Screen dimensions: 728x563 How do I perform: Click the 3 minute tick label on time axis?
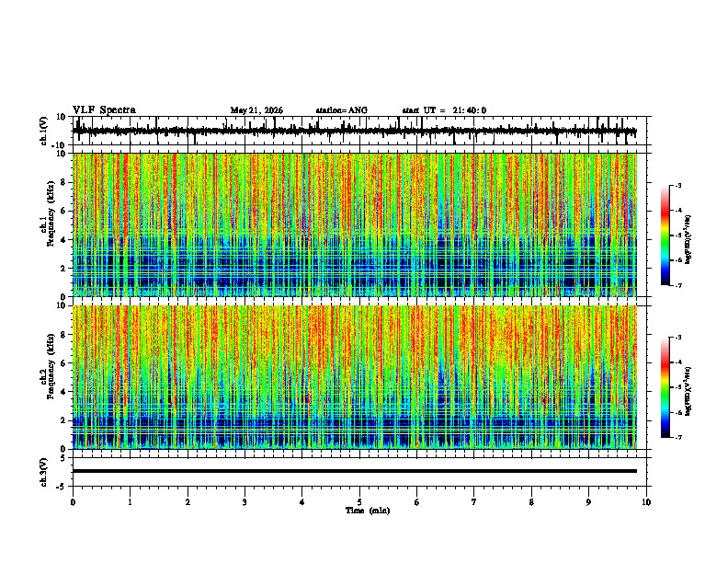click(x=245, y=502)
